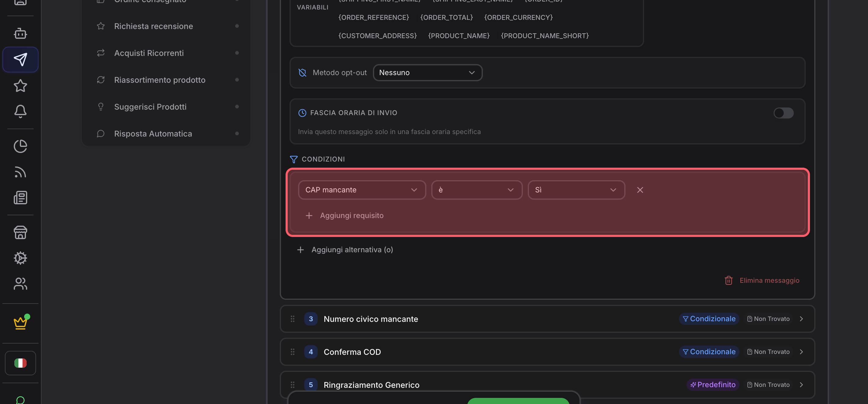Click Predefinito badge on Ringraziamento Generico
The width and height of the screenshot is (868, 404).
713,385
